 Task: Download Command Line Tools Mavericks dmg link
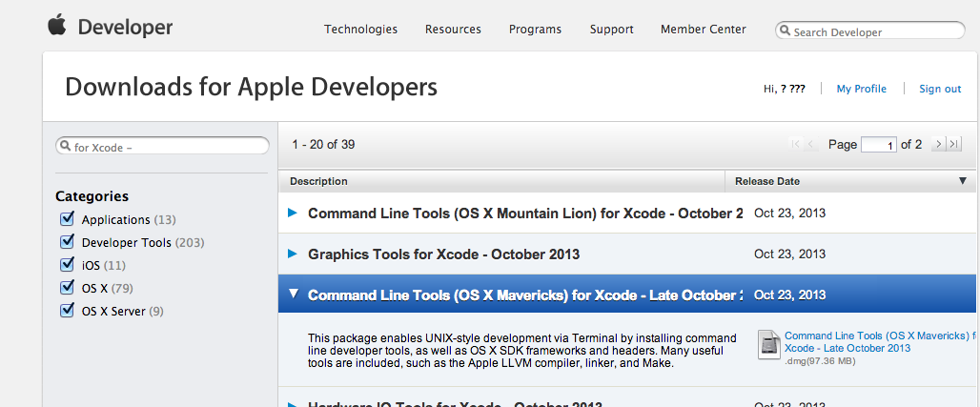tap(881, 342)
